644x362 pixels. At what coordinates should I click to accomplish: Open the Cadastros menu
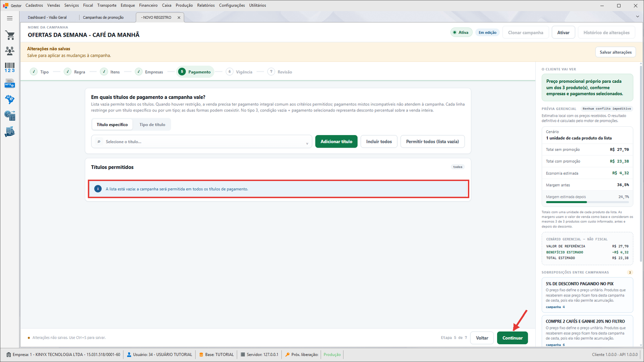(34, 5)
